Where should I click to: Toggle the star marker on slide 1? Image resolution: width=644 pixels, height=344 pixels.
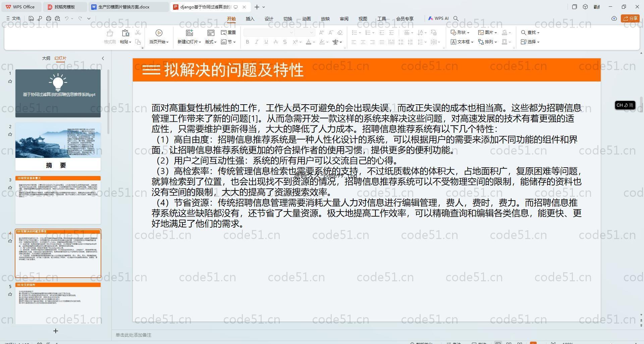pos(10,81)
